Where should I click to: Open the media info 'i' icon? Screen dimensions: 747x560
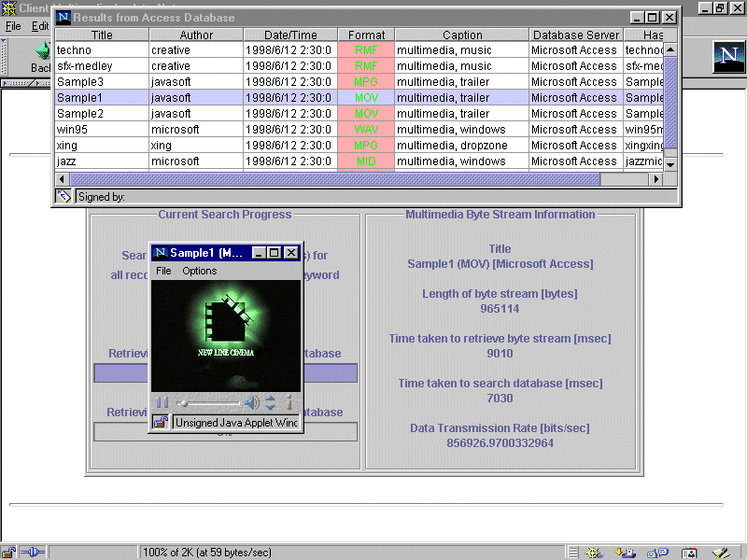click(x=289, y=403)
